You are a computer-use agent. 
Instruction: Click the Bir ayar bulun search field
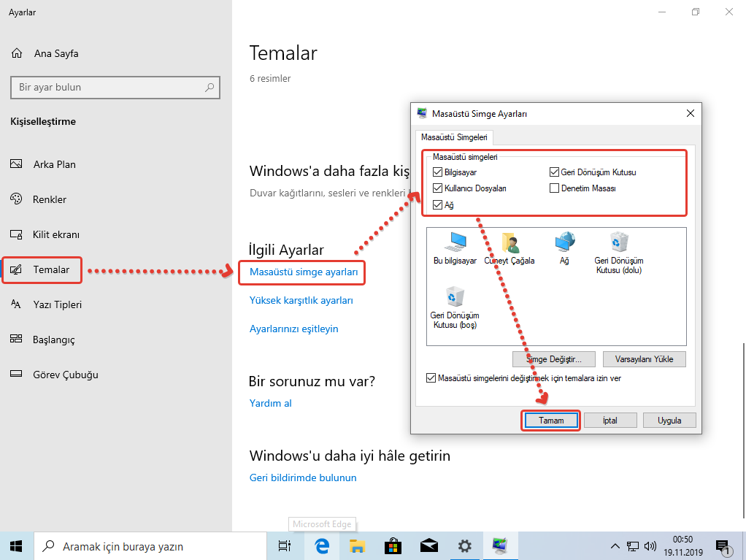tap(109, 88)
